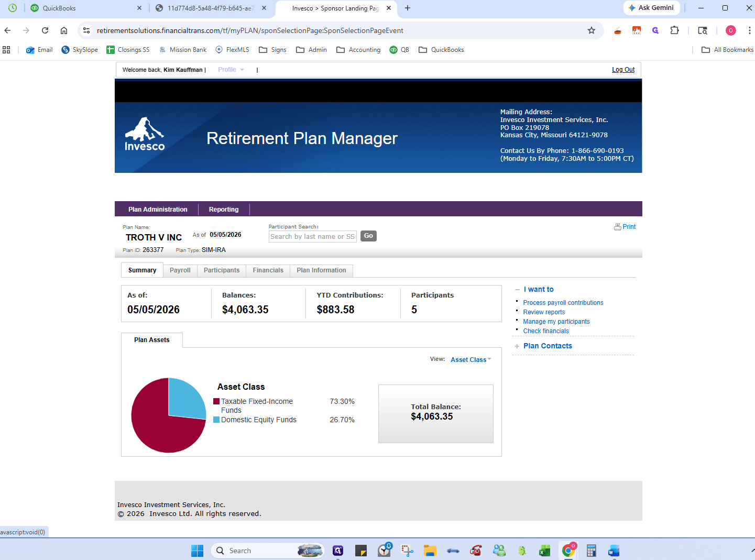The height and width of the screenshot is (560, 755).
Task: Click the Check financials link
Action: [546, 331]
